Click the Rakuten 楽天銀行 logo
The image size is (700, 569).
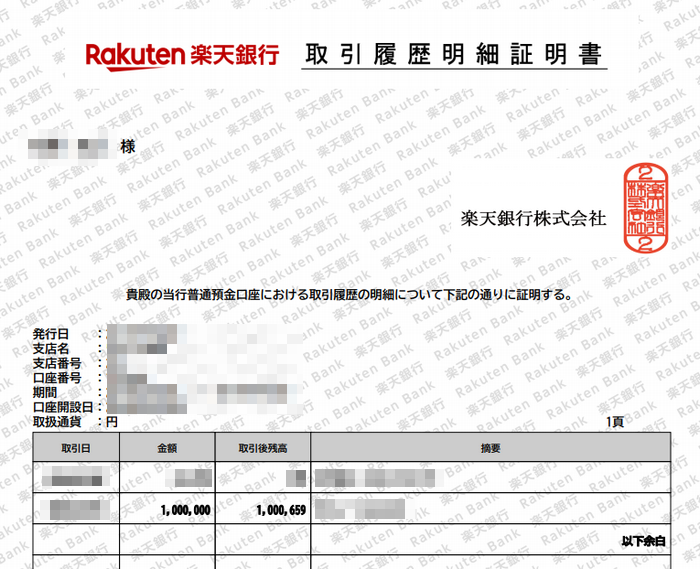(183, 56)
